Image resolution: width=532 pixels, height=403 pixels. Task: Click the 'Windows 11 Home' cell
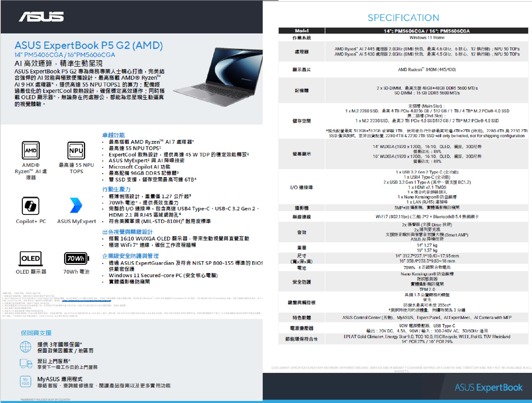(x=427, y=37)
